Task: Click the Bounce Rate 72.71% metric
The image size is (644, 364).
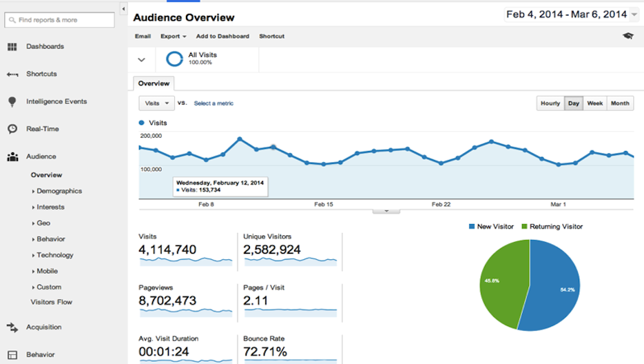Action: tap(290, 350)
